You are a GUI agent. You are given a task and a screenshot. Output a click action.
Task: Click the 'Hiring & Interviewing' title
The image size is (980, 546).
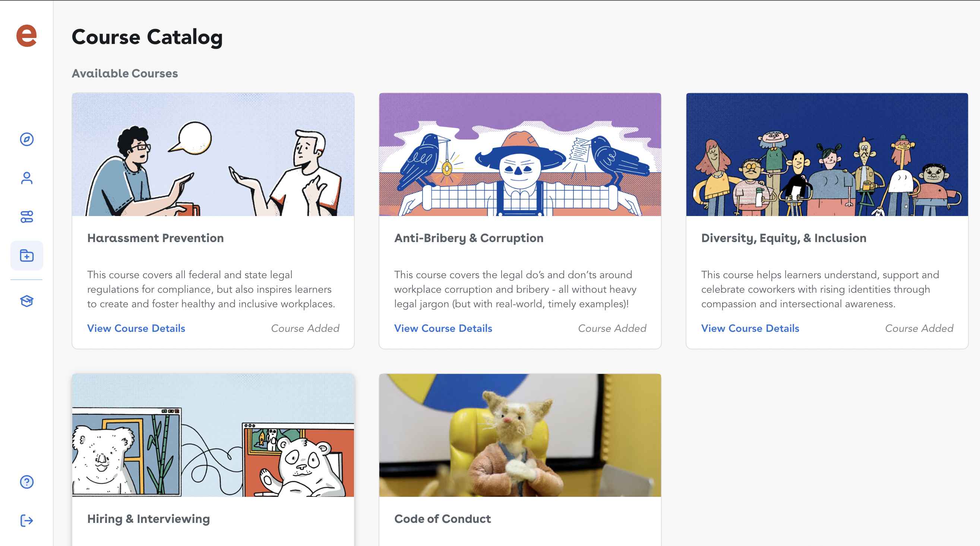[148, 519]
